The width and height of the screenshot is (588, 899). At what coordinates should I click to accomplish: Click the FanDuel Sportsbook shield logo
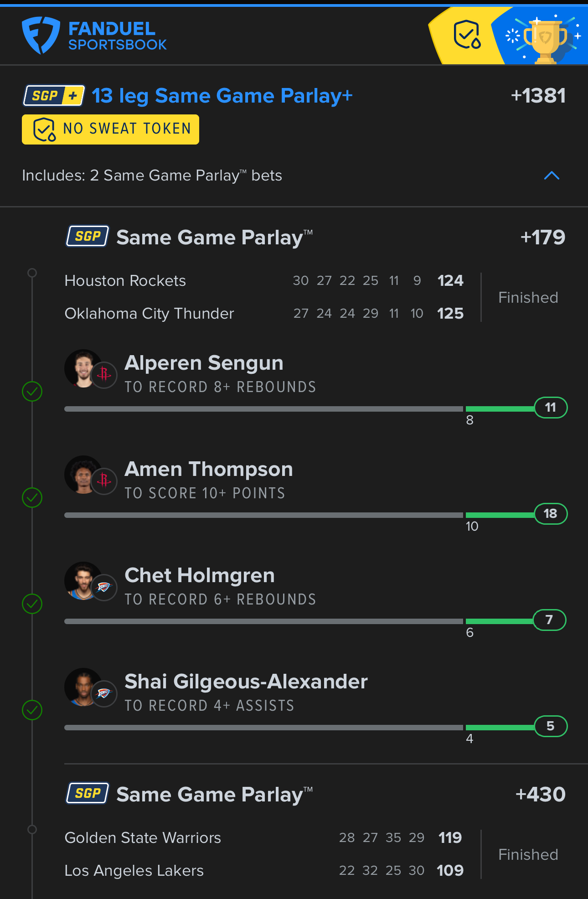point(41,35)
